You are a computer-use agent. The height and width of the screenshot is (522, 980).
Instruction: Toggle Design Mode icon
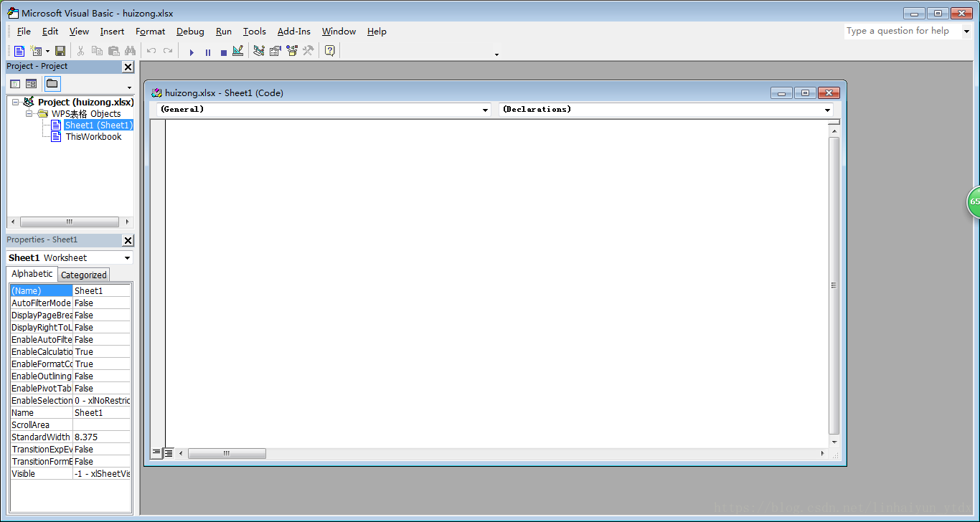238,51
